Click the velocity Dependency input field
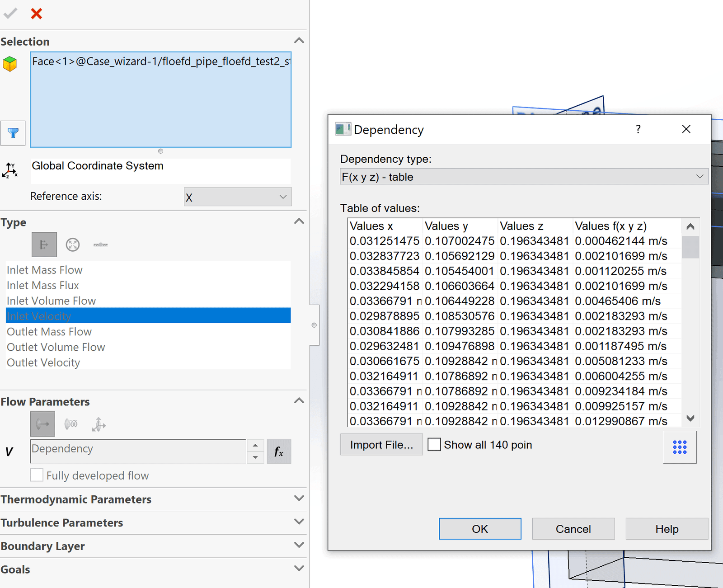 pos(138,451)
